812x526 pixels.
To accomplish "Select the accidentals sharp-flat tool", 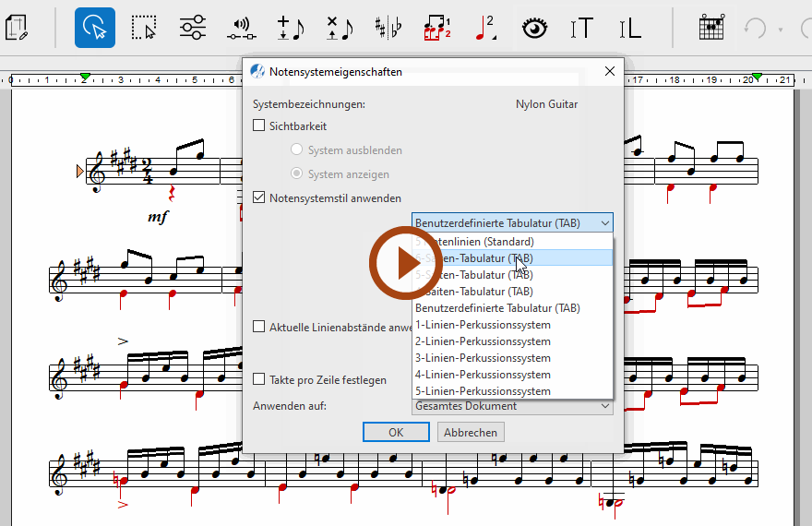I will [x=388, y=28].
